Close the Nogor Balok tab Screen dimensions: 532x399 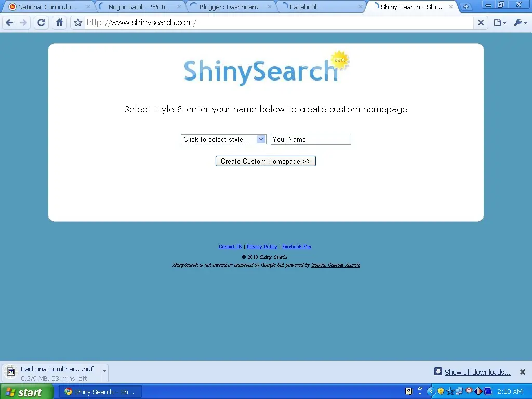click(x=179, y=7)
